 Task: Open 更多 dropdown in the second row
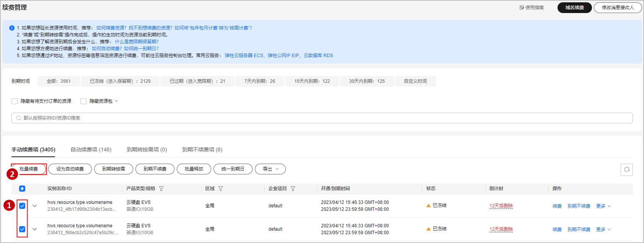click(603, 230)
